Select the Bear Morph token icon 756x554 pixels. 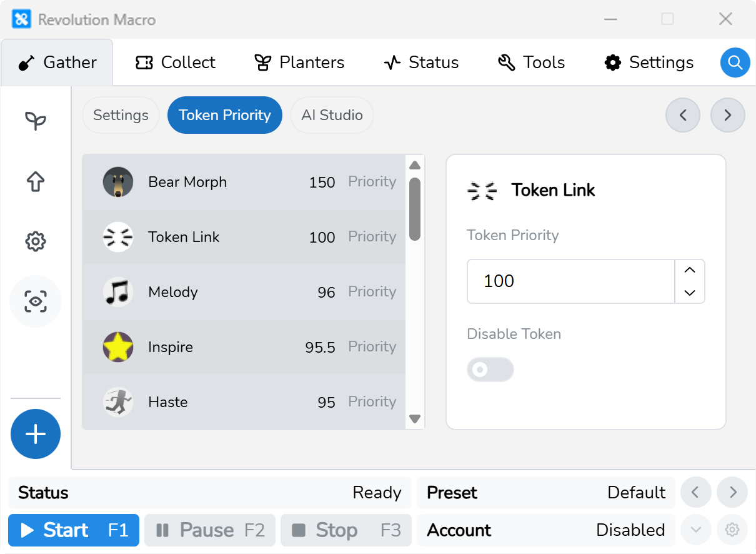tap(118, 182)
